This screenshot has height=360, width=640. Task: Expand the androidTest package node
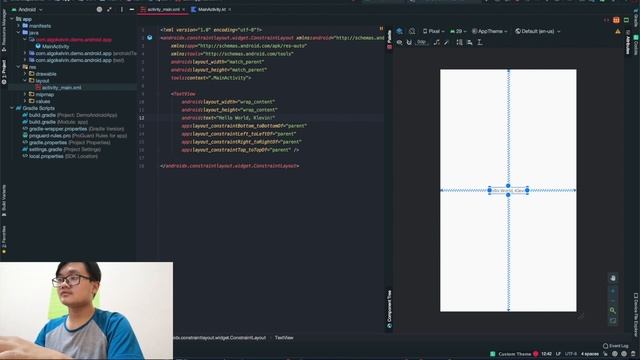(25, 53)
